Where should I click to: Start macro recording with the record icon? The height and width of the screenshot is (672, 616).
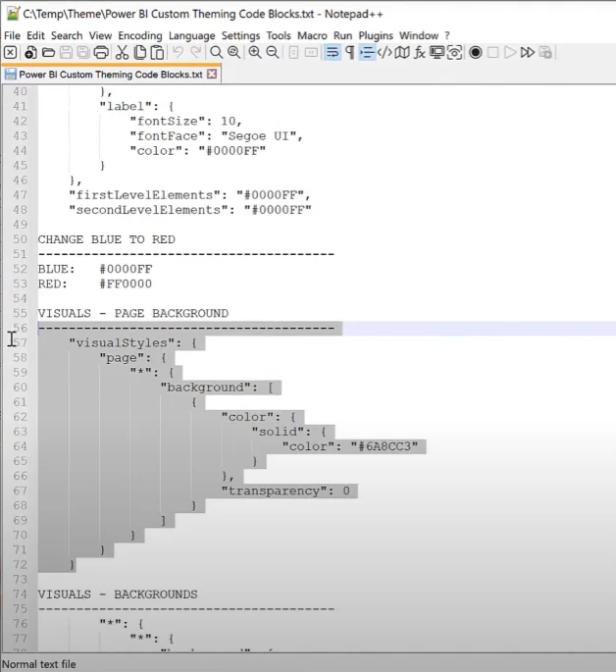click(476, 53)
